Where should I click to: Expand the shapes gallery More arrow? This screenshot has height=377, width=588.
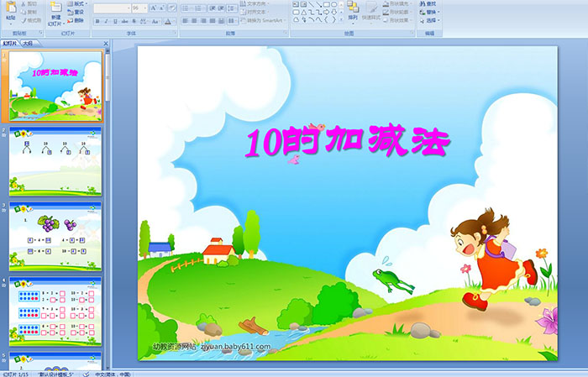(x=341, y=18)
